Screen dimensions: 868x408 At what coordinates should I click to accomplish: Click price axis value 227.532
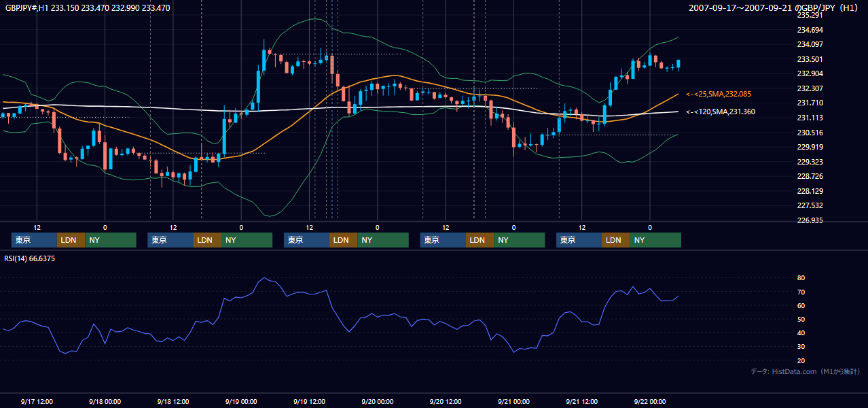[810, 205]
